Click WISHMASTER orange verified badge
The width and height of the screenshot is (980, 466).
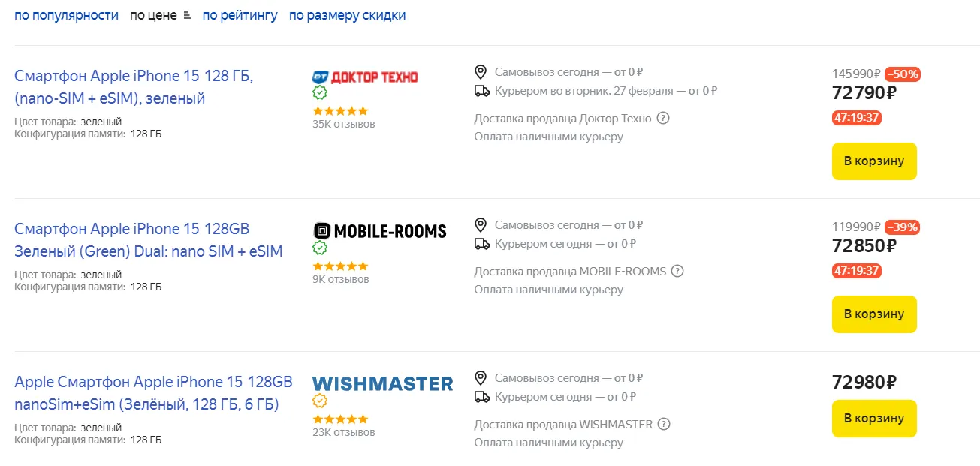pos(320,401)
